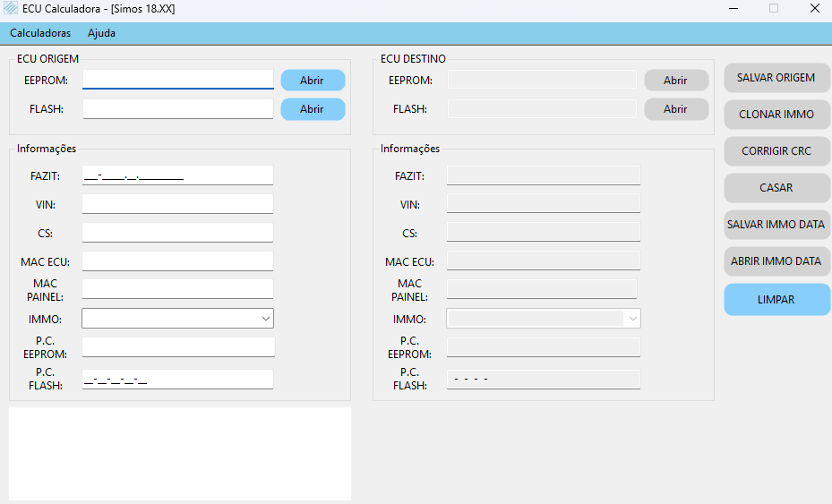Click the ABRIR IMMO DATA button
832x504 pixels.
[776, 261]
